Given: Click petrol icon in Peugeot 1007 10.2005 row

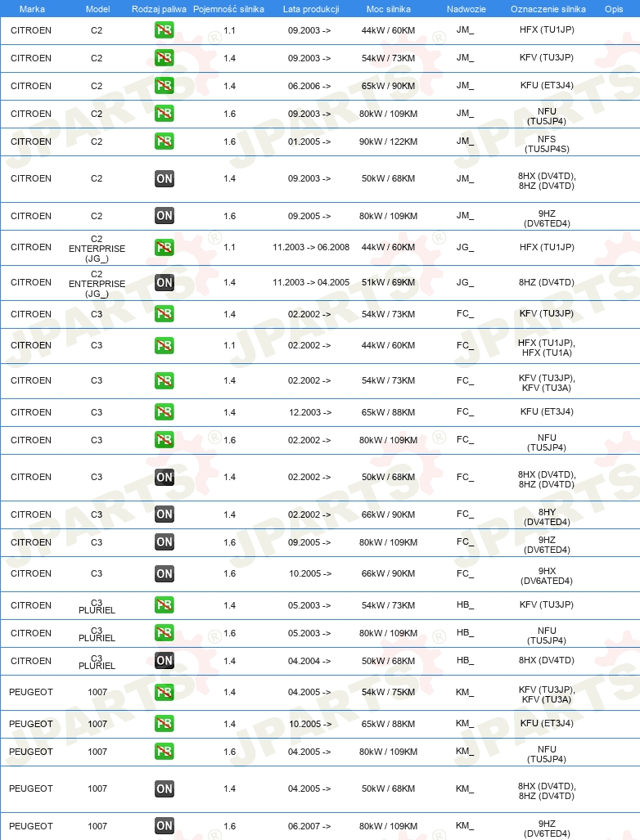Looking at the screenshot, I should pyautogui.click(x=164, y=724).
